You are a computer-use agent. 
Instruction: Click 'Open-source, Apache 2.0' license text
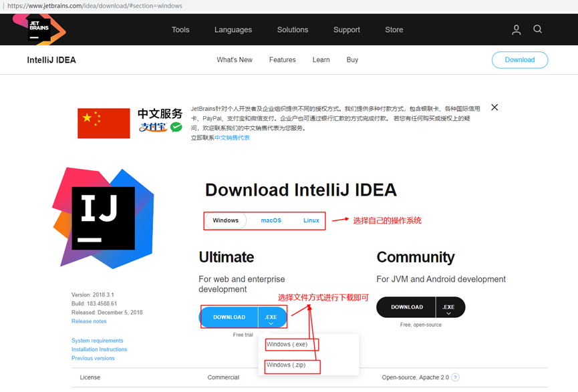pyautogui.click(x=416, y=377)
